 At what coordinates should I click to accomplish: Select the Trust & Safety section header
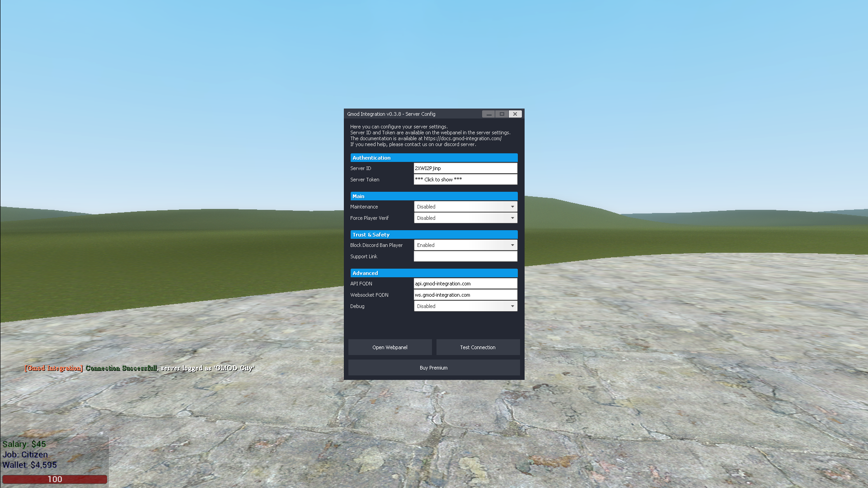(433, 235)
